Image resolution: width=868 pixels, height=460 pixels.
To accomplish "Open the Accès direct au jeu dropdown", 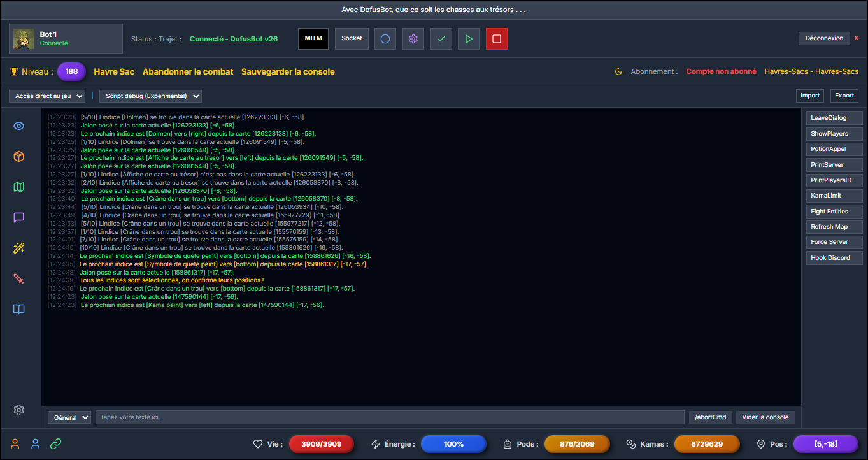I will pos(46,96).
